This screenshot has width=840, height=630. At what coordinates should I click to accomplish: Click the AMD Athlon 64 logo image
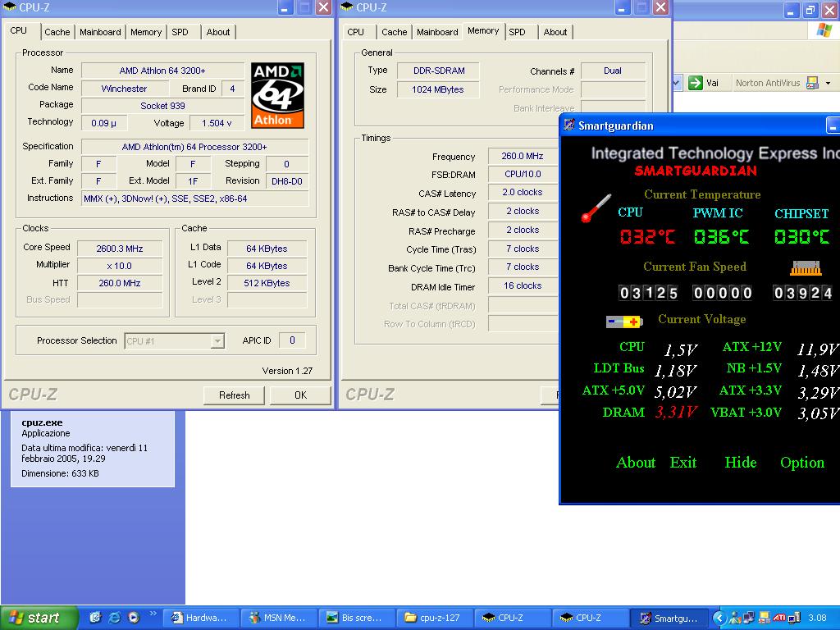click(x=277, y=95)
